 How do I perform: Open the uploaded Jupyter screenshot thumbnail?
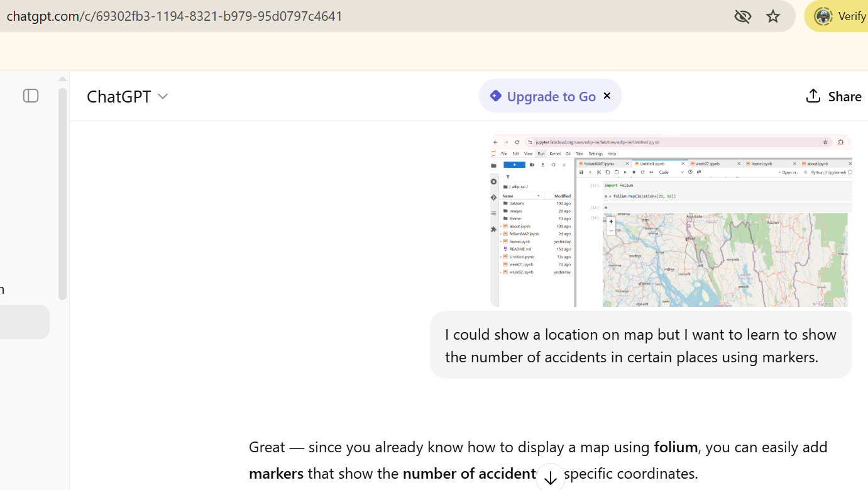point(671,221)
